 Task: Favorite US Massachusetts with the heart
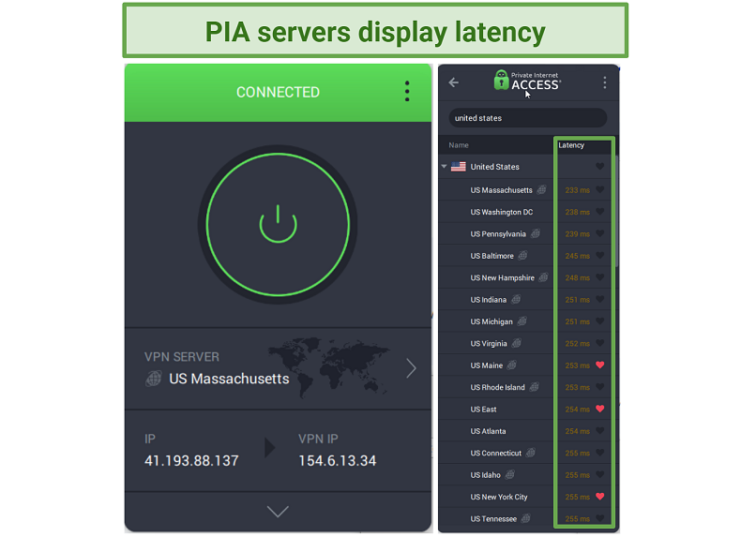pyautogui.click(x=599, y=189)
